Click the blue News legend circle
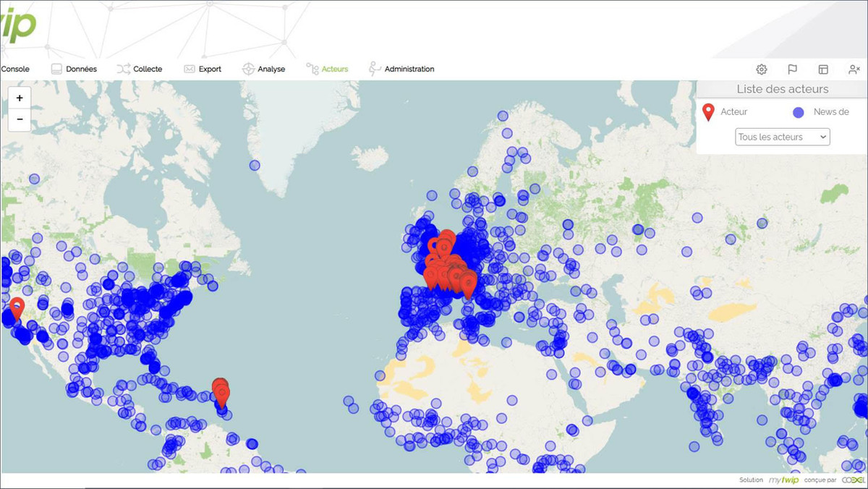 coord(799,113)
